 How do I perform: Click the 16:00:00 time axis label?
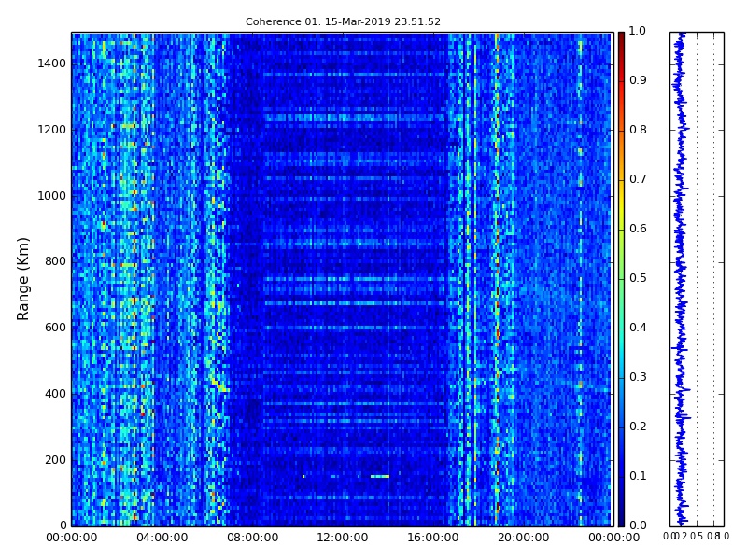click(x=433, y=539)
